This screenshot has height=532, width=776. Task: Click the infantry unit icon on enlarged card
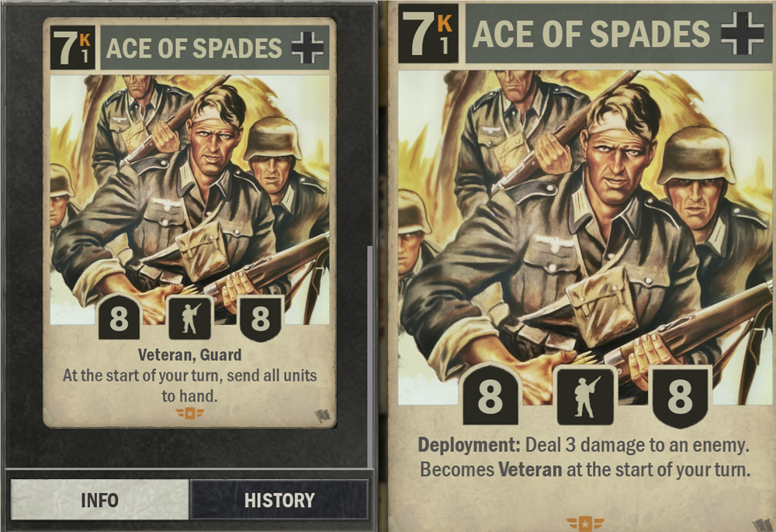(x=585, y=396)
